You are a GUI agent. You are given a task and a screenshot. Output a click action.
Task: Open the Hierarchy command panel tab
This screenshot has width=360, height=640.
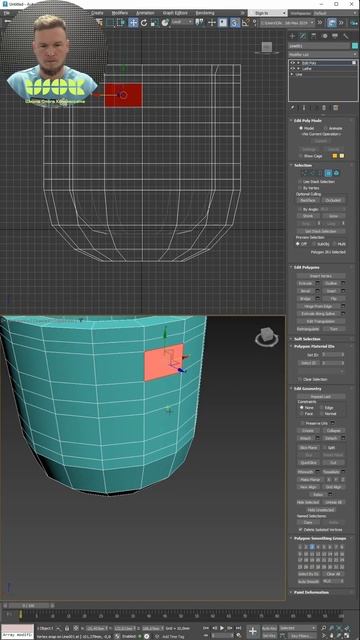point(313,36)
